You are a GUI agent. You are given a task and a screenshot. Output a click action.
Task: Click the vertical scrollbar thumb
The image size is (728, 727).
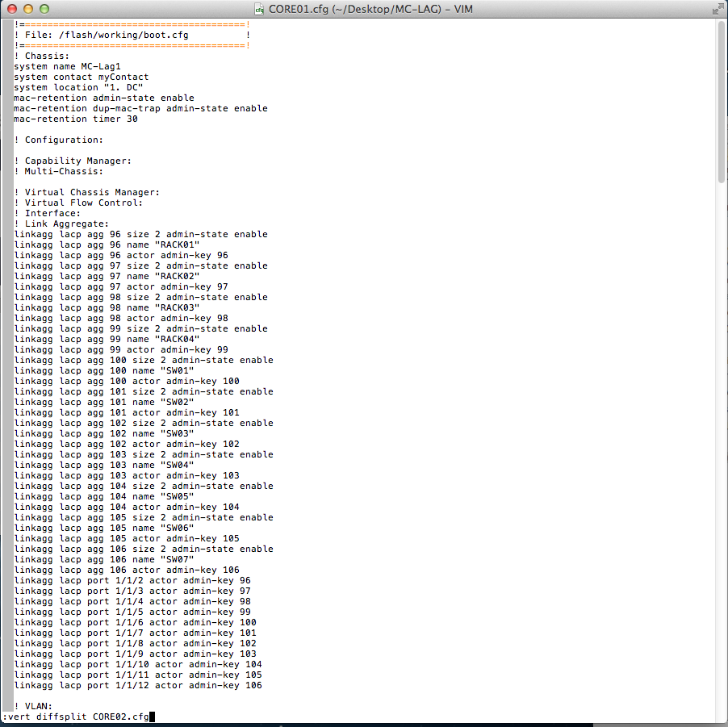pos(722,105)
